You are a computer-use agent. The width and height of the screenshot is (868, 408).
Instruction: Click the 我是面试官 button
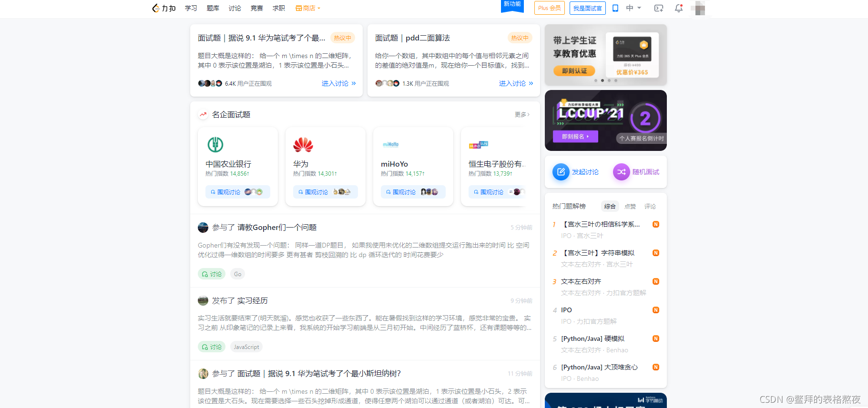tap(587, 8)
